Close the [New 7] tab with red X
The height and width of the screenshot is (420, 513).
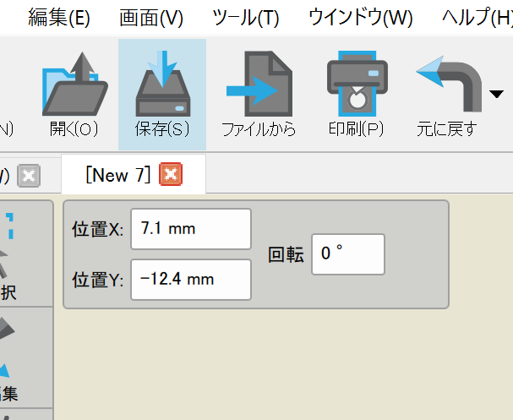(170, 175)
